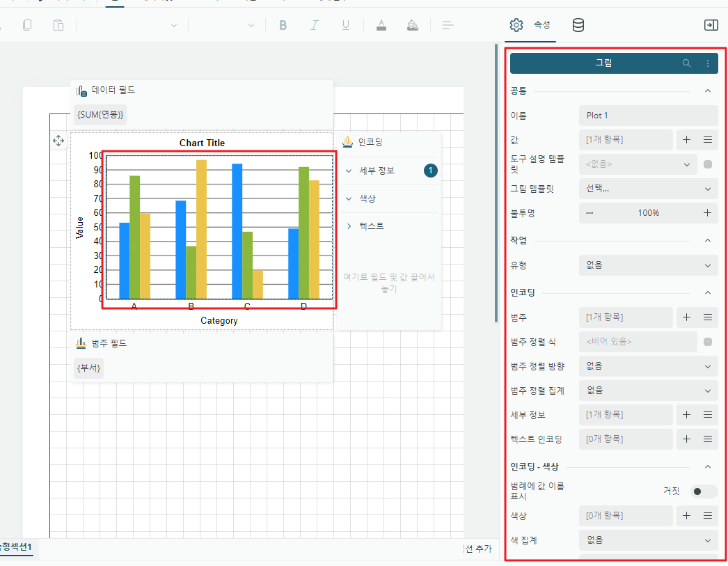Open the 범주 정렬 방향 dropdown

point(648,366)
